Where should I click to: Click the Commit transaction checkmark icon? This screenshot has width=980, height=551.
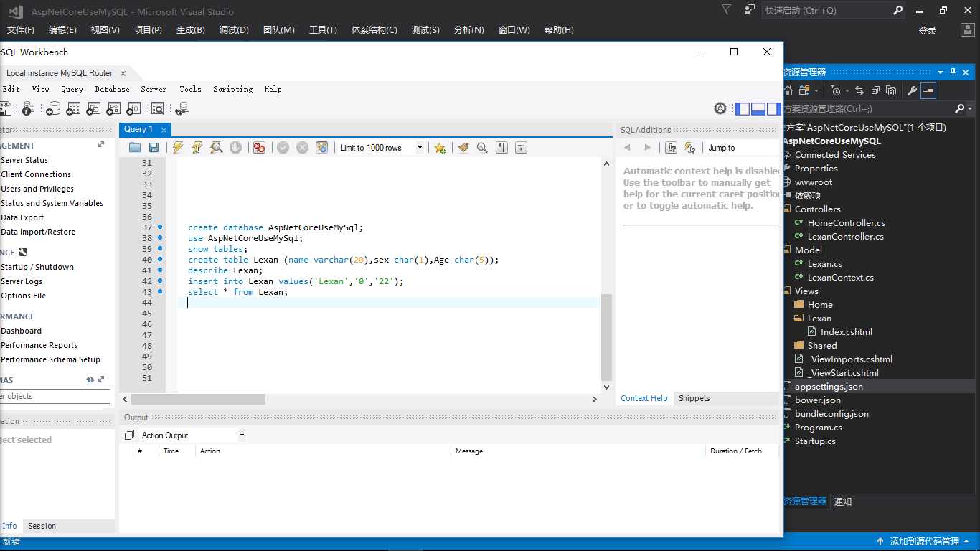coord(283,148)
